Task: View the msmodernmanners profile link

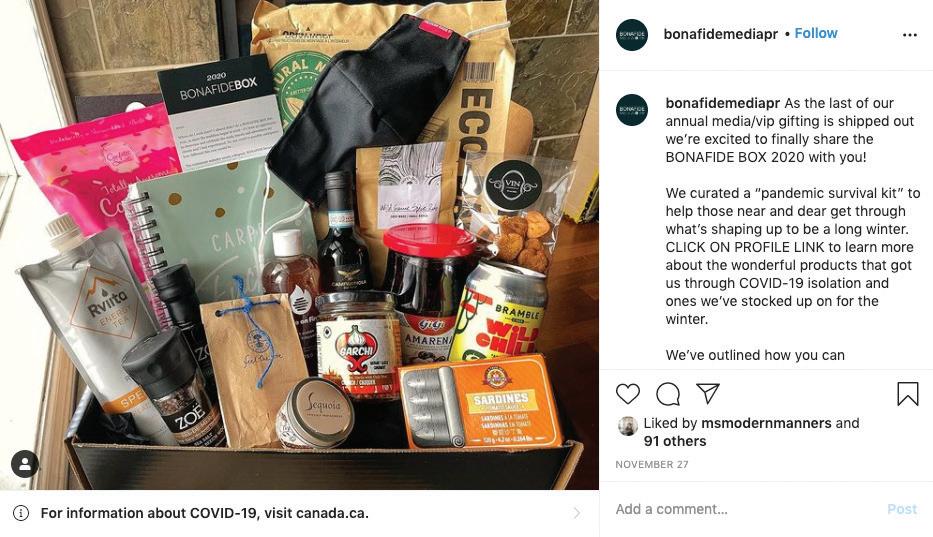Action: coord(766,423)
